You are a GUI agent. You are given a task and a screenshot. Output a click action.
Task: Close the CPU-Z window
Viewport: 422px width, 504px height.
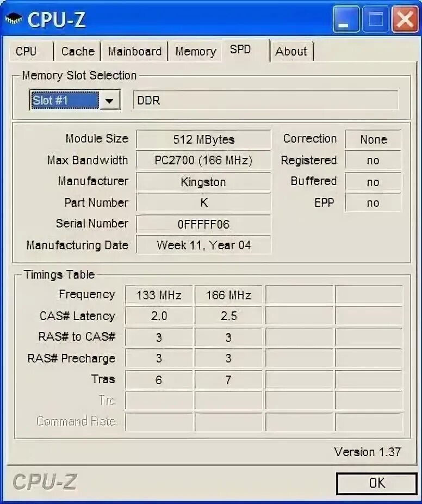[x=405, y=19]
